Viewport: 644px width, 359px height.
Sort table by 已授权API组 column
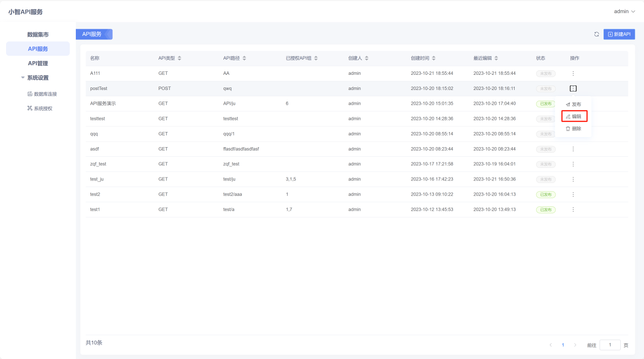tap(316, 58)
